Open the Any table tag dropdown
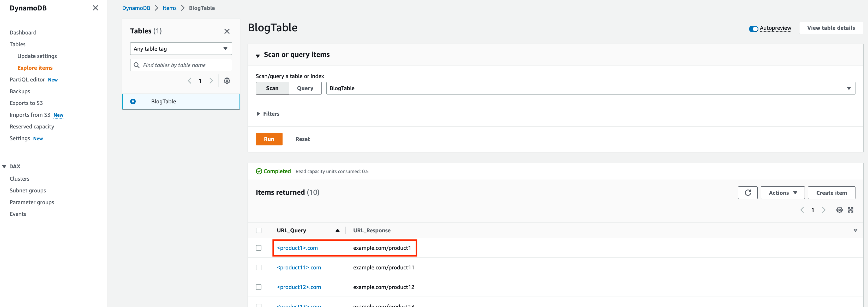 tap(181, 48)
